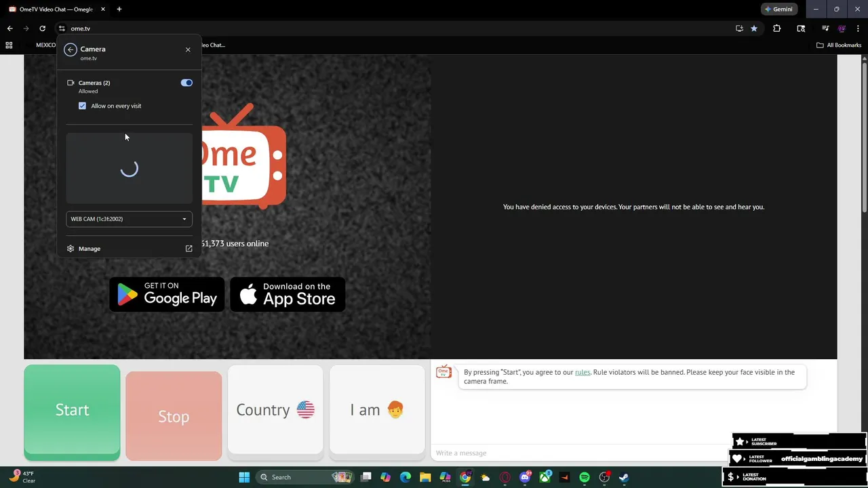Open Copilot from the taskbar

[x=386, y=477]
